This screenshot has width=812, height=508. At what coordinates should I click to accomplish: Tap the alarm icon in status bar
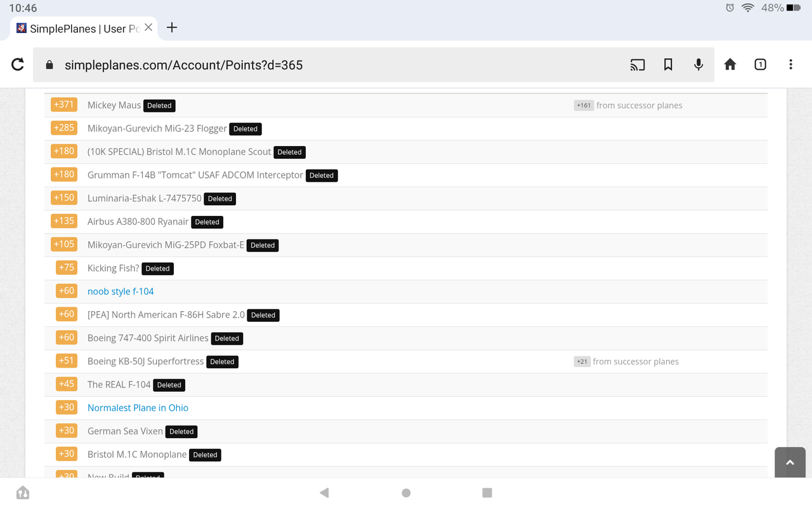click(730, 8)
